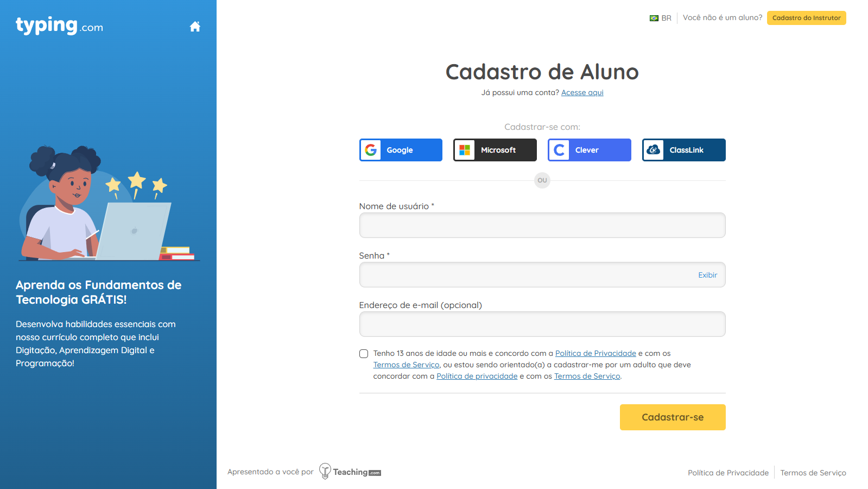Open the BR language selector
Image resolution: width=868 pixels, height=489 pixels.
(661, 18)
